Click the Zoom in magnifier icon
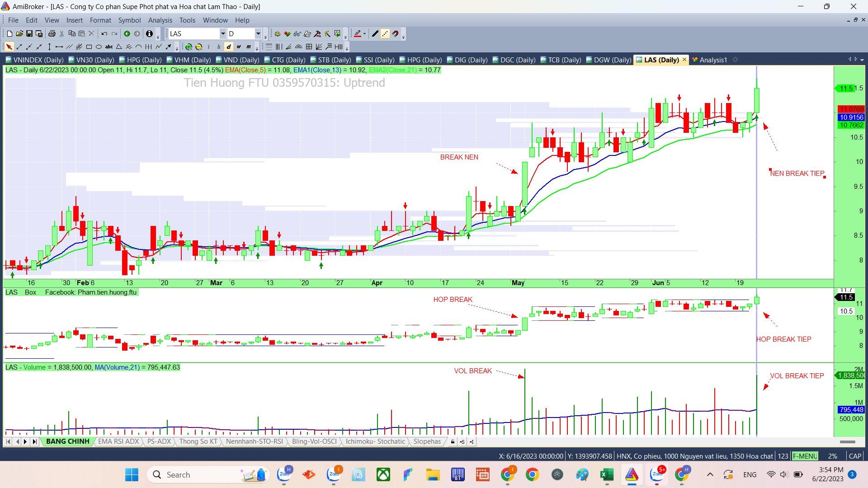868x488 pixels. (x=189, y=47)
